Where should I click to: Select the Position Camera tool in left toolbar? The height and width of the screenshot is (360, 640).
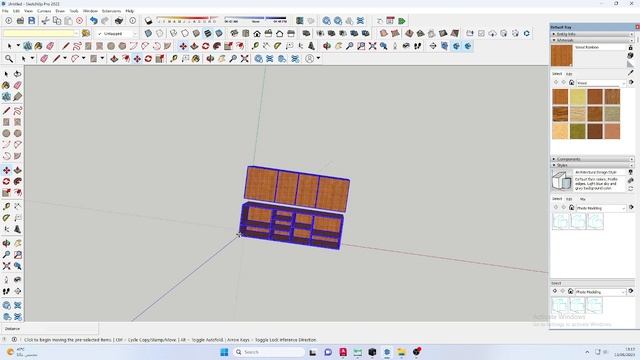[x=6, y=280]
